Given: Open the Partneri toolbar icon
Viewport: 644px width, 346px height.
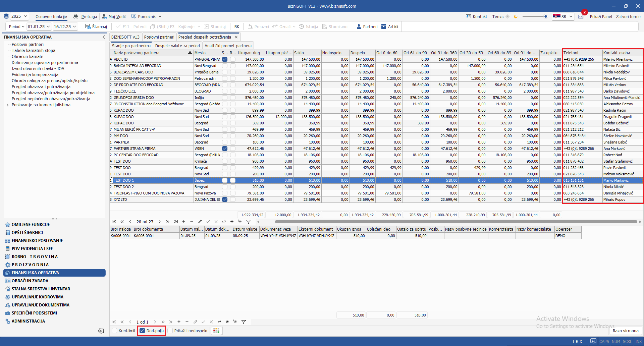Looking at the screenshot, I should 359,26.
